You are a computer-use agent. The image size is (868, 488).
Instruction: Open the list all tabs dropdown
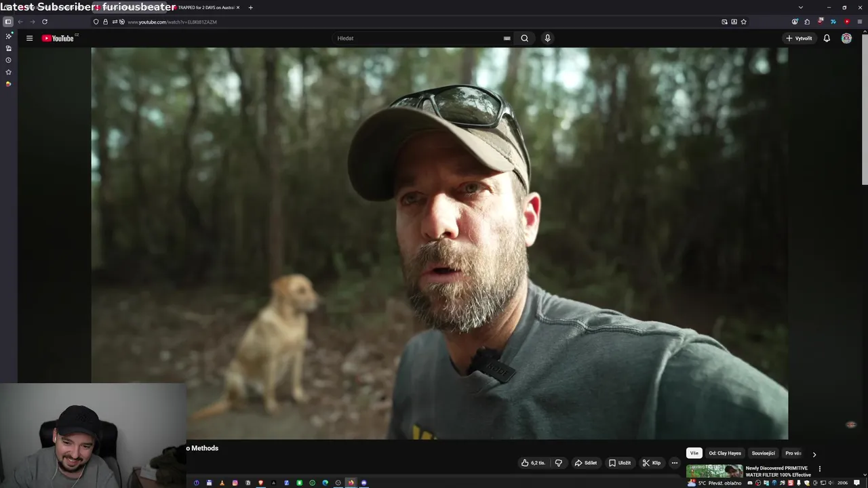coord(802,7)
